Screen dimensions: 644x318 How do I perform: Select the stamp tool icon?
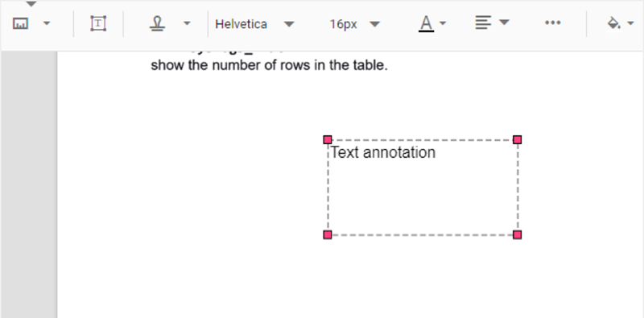click(x=157, y=23)
